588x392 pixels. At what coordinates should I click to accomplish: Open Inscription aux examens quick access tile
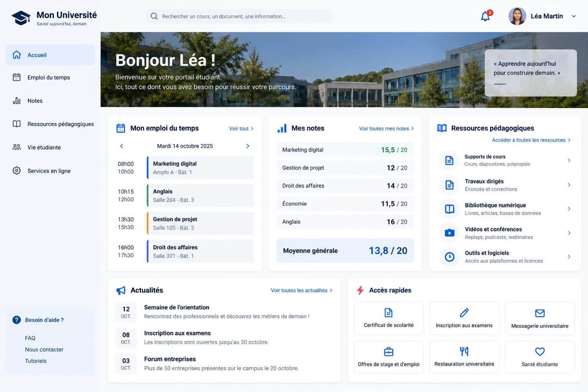coord(464,318)
